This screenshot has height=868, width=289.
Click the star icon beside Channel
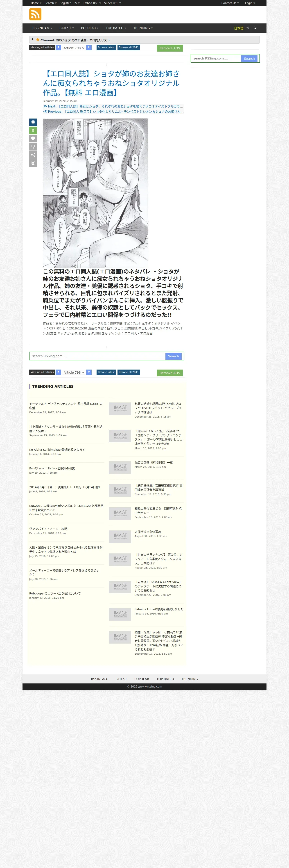pos(38,39)
